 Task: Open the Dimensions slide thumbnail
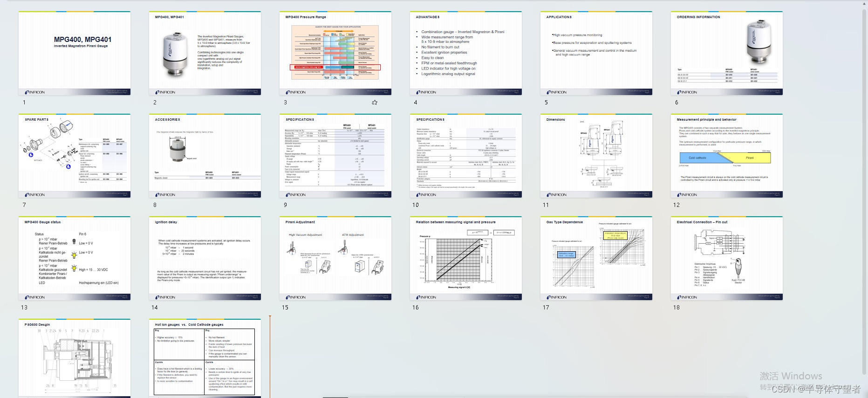tap(596, 156)
